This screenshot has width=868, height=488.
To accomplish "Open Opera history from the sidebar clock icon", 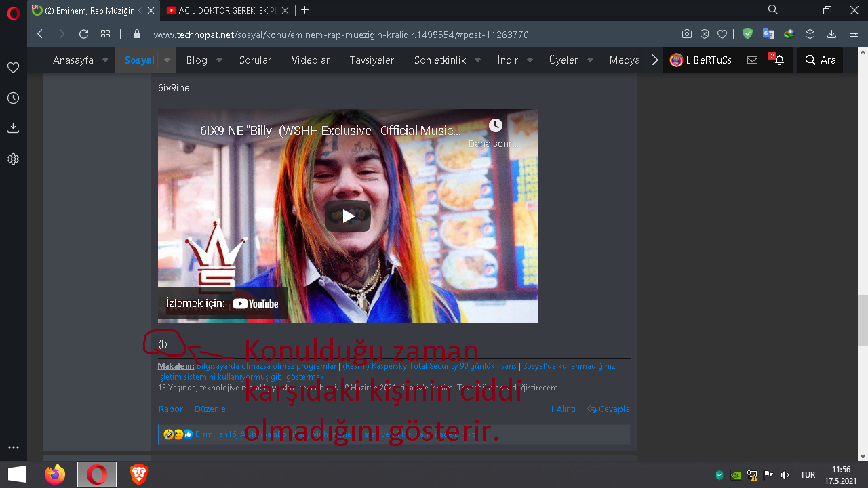I will coord(13,98).
